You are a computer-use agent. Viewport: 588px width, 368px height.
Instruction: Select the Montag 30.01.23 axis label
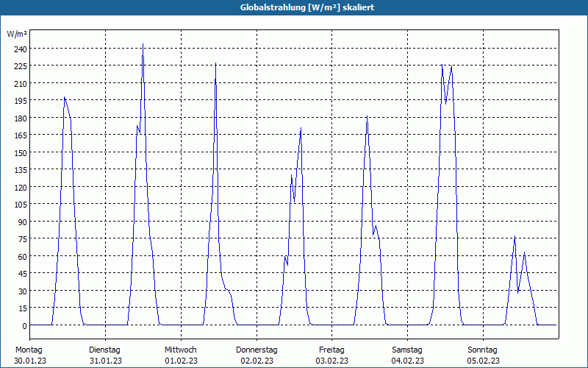pyautogui.click(x=30, y=355)
